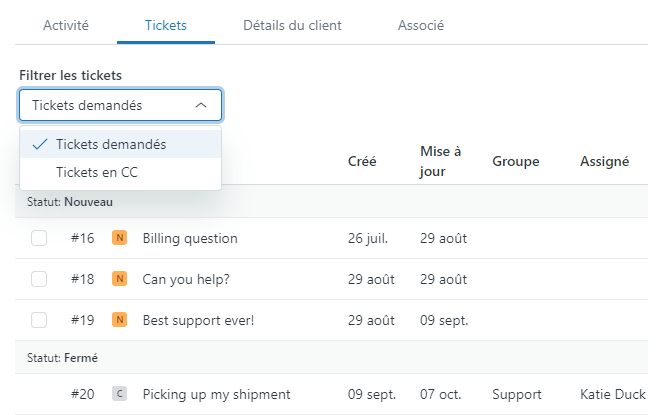Open the Best support ever! ticket
Screen dimensions: 663x415
(198, 320)
